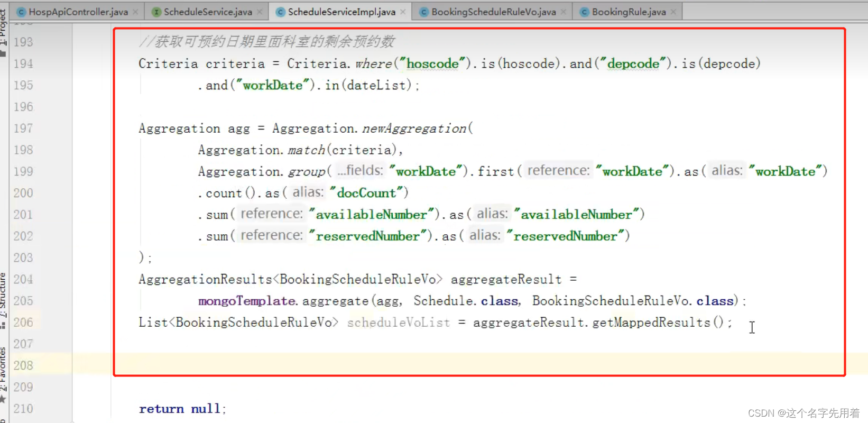Switch to the HospApiController.java tab
This screenshot has height=423, width=868.
tap(78, 12)
